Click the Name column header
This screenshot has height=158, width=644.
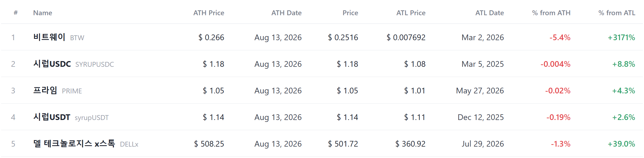tap(43, 13)
